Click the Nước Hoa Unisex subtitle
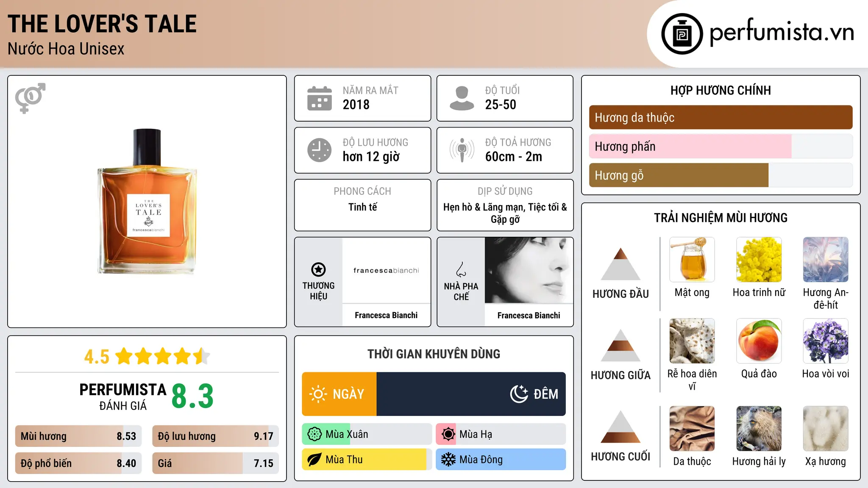 (66, 49)
